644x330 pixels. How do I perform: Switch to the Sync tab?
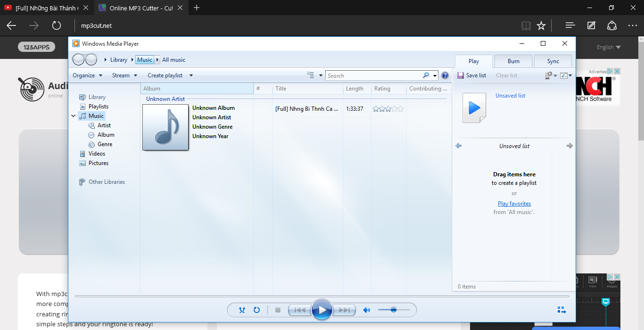(x=553, y=61)
